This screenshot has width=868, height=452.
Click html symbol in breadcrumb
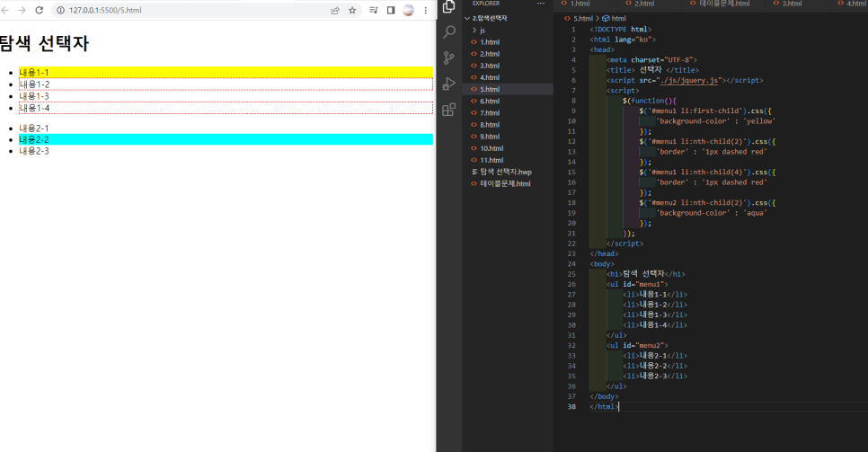tap(618, 18)
